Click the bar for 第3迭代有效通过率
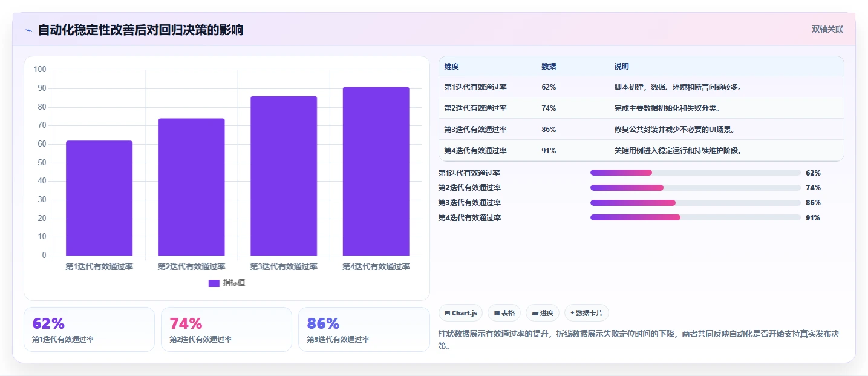This screenshot has height=376, width=868. tap(284, 176)
